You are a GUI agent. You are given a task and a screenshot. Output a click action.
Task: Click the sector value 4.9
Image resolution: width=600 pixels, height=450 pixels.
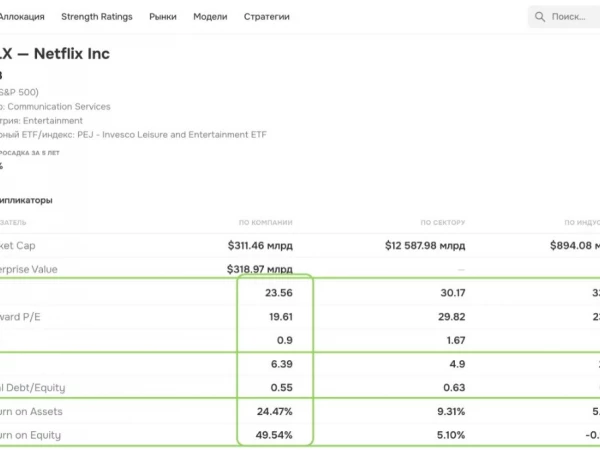[457, 364]
